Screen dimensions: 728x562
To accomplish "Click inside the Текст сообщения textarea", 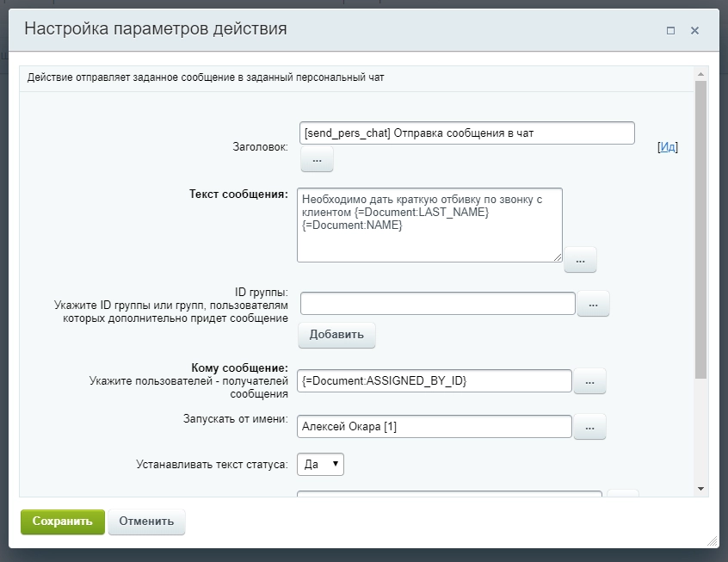I will pos(429,225).
